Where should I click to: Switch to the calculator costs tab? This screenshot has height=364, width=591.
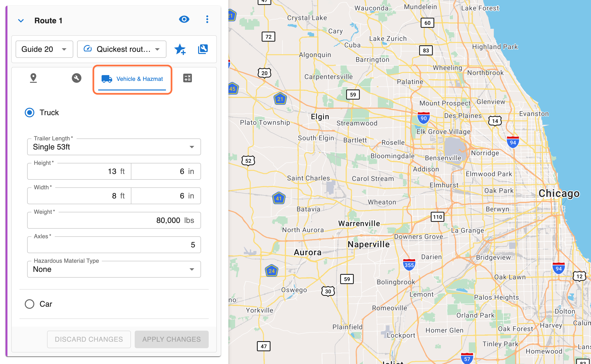pyautogui.click(x=188, y=78)
